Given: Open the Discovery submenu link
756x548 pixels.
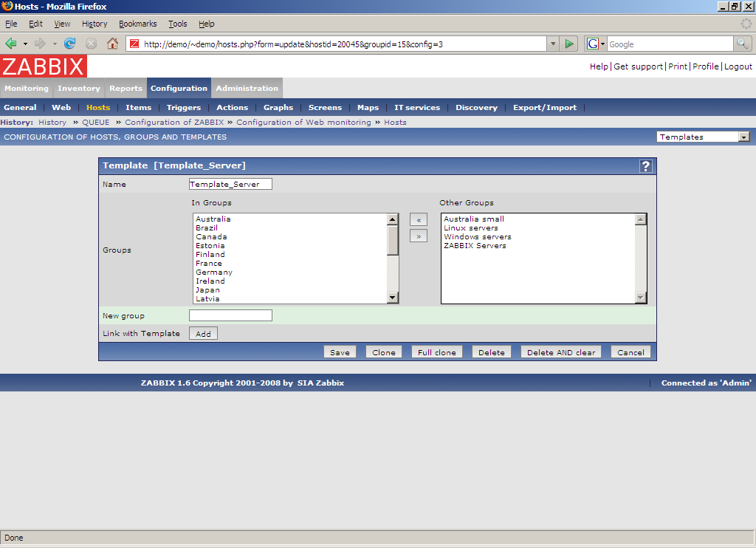Looking at the screenshot, I should pos(476,108).
